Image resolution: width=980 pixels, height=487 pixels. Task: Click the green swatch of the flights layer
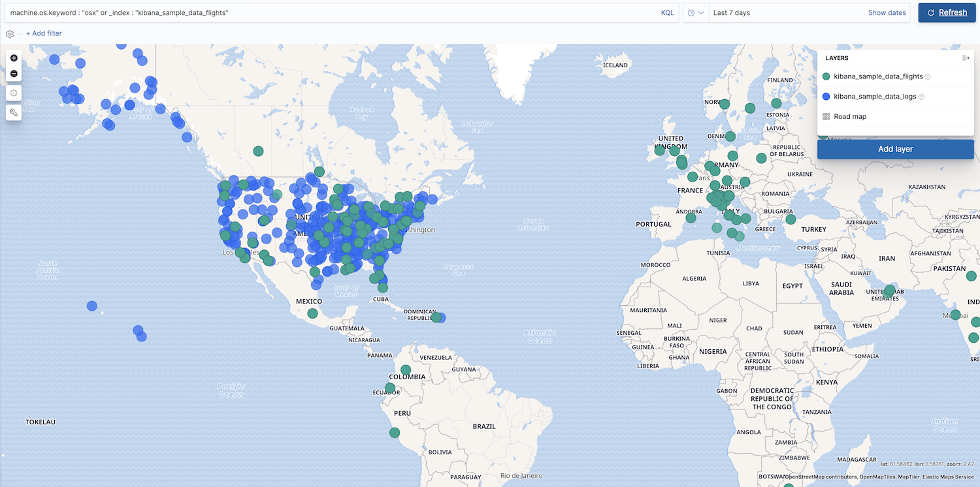826,76
